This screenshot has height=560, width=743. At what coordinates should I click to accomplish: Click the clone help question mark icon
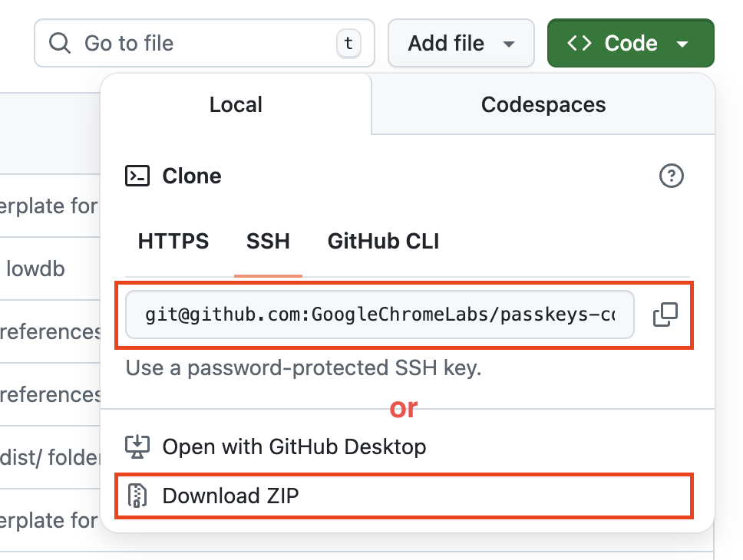tap(672, 176)
